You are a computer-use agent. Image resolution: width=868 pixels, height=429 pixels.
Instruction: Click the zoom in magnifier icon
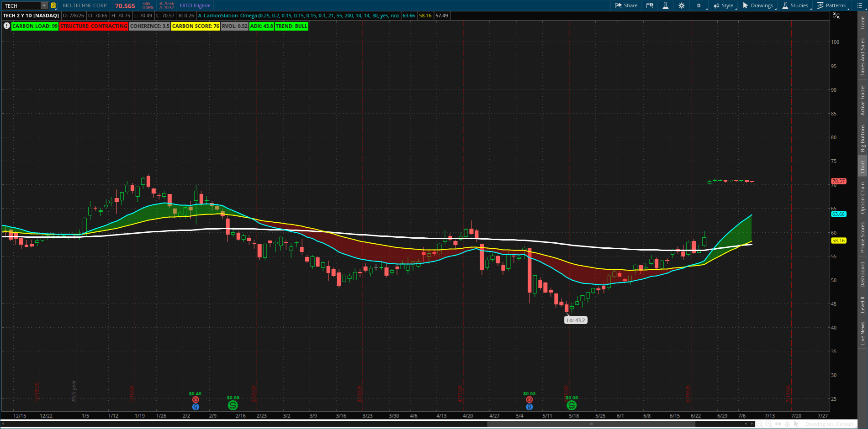[769, 424]
